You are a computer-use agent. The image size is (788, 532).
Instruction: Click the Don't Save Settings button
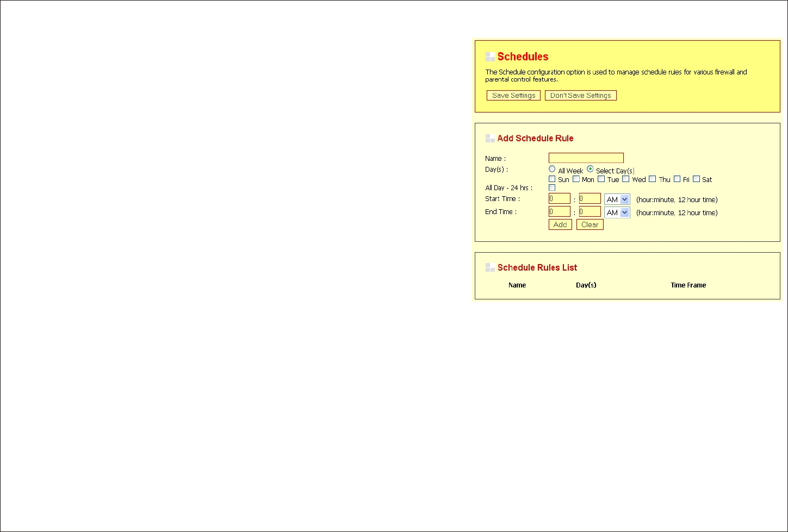581,96
